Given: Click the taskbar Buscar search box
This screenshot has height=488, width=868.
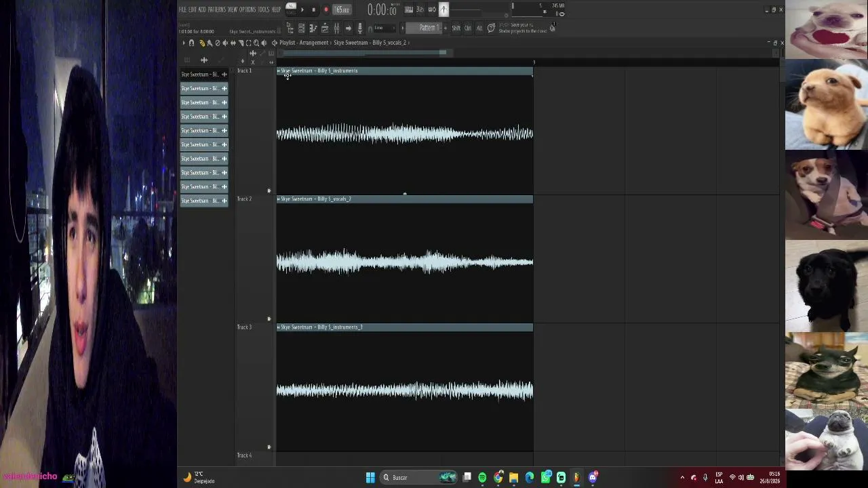Looking at the screenshot, I should [x=419, y=478].
